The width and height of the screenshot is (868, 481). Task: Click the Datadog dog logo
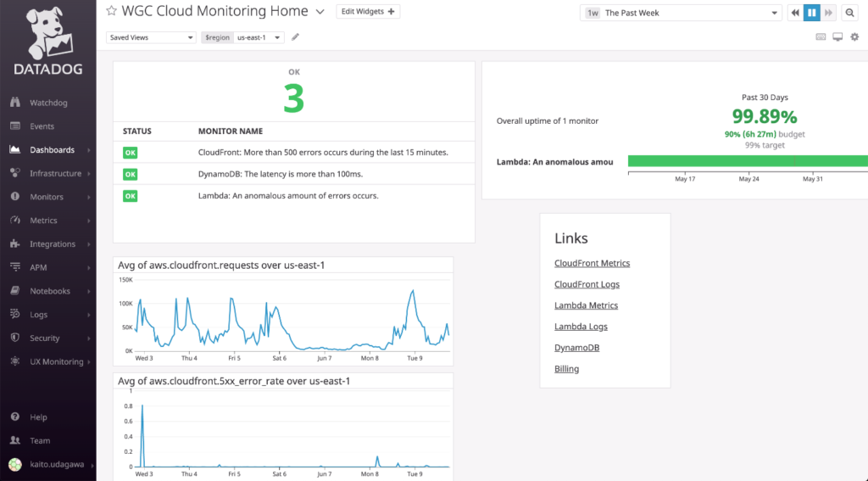click(48, 33)
